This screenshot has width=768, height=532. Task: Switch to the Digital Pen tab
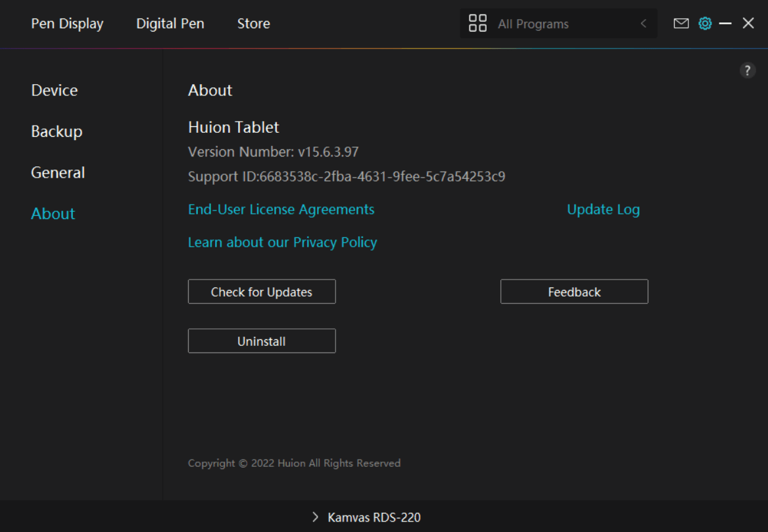(x=170, y=24)
